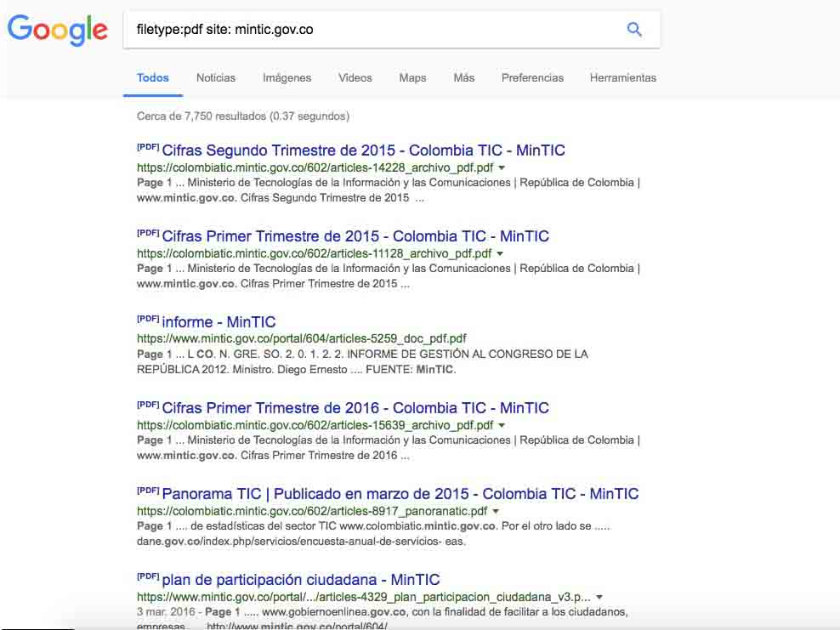Image resolution: width=840 pixels, height=630 pixels.
Task: Open the informe - MinTIC result
Action: tap(219, 322)
